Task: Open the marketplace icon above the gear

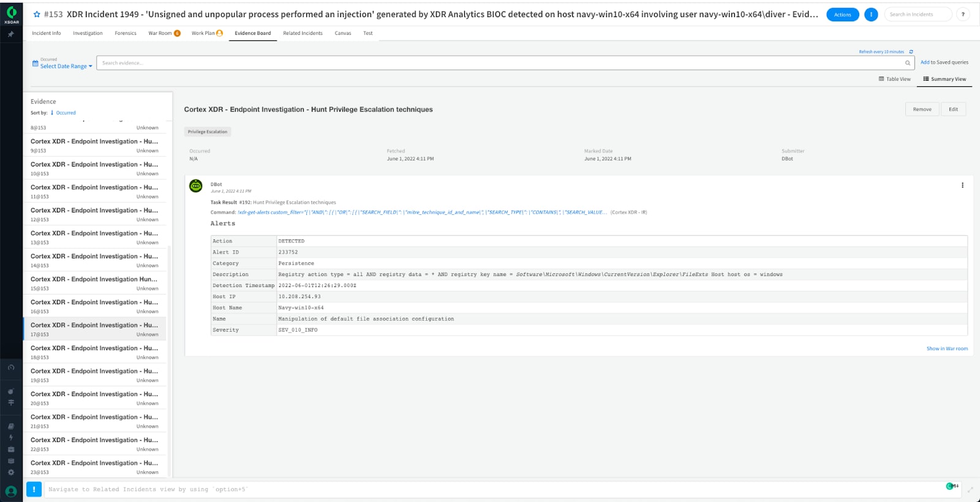Action: click(x=11, y=461)
